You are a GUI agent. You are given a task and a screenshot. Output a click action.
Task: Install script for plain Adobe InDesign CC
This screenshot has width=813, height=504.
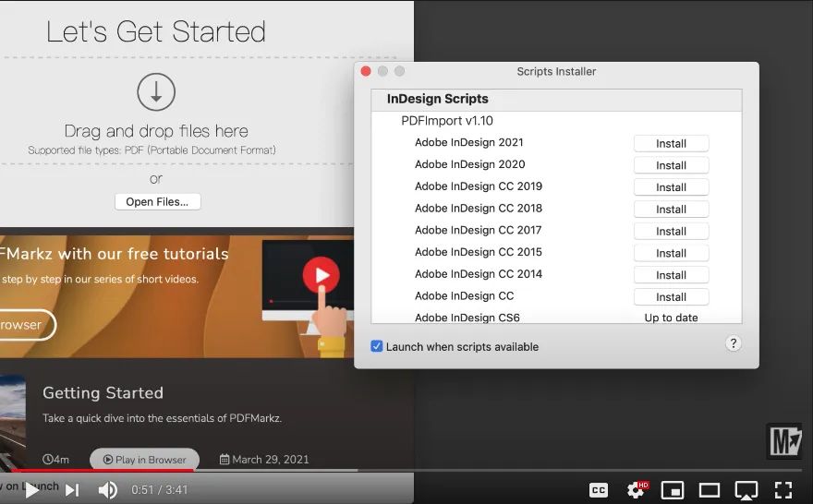(671, 297)
